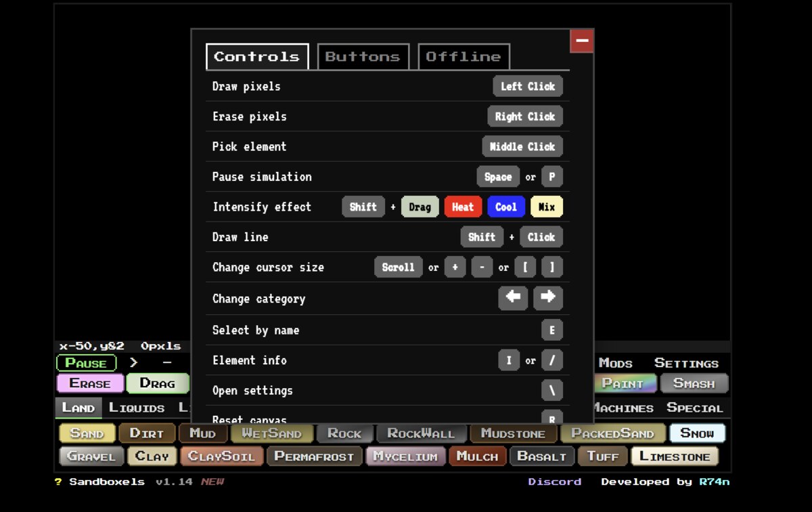Click the P key badge for pause
The width and height of the screenshot is (812, 512).
coord(552,177)
